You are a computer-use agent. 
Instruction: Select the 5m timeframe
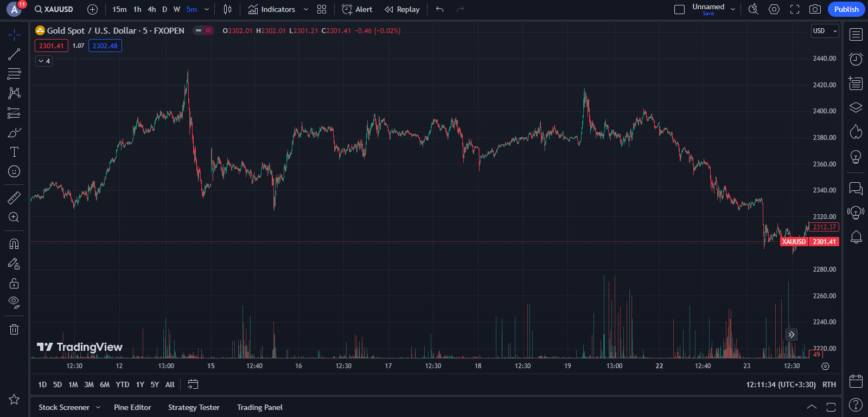point(192,9)
